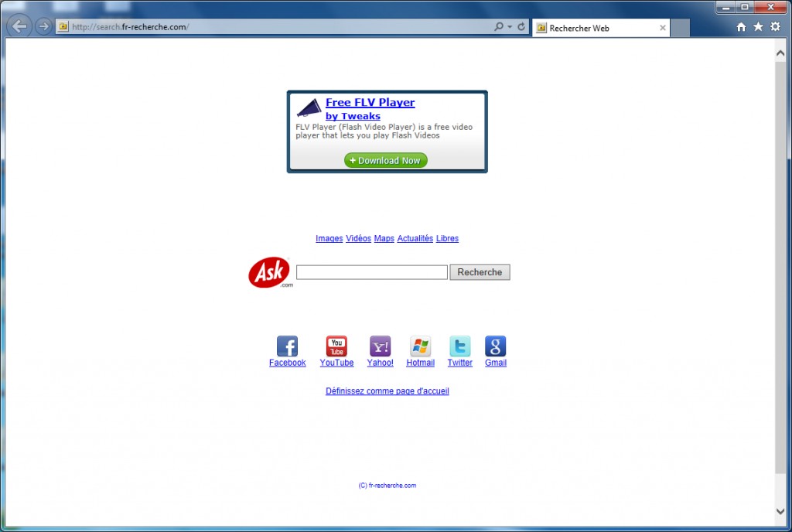Image resolution: width=792 pixels, height=532 pixels.
Task: Click the address bar search magnifier
Action: coord(499,27)
